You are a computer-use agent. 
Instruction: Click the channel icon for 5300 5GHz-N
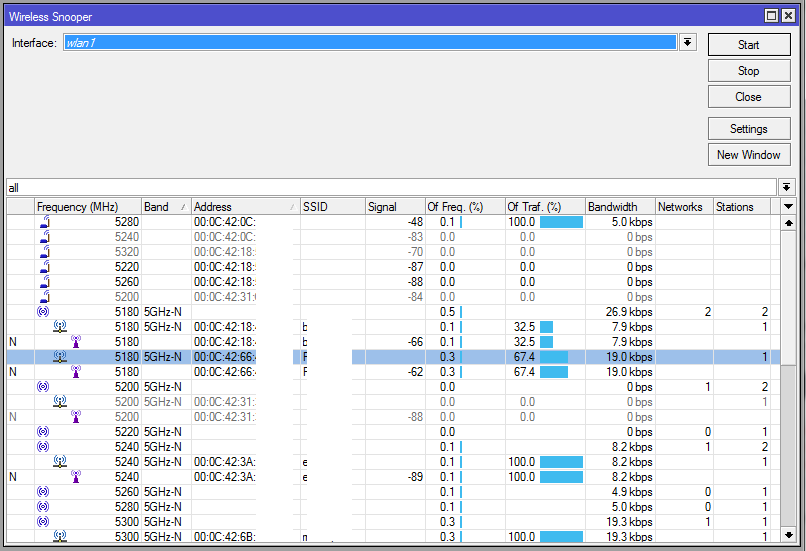pos(43,522)
